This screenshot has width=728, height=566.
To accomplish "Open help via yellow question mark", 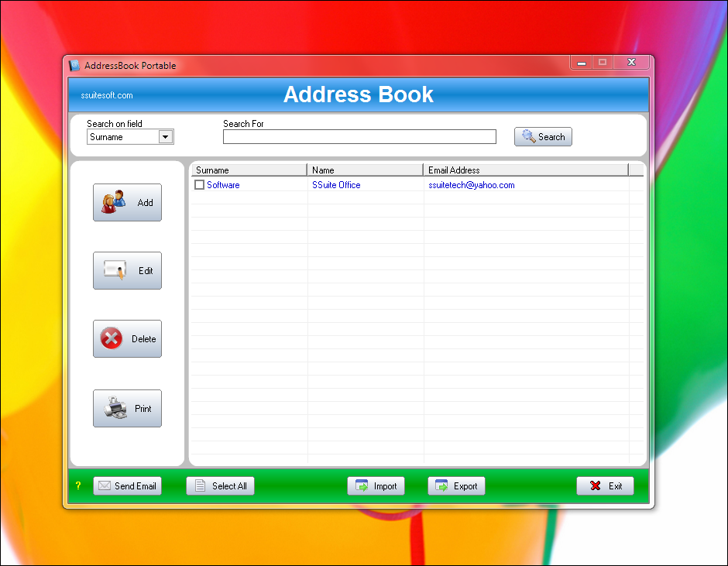I will (x=78, y=486).
